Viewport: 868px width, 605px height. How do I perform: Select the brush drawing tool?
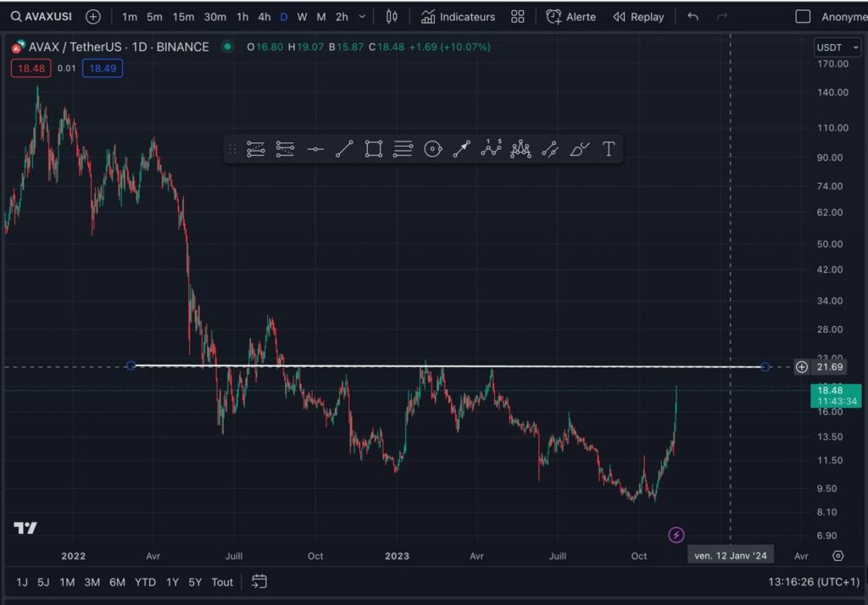pos(579,149)
